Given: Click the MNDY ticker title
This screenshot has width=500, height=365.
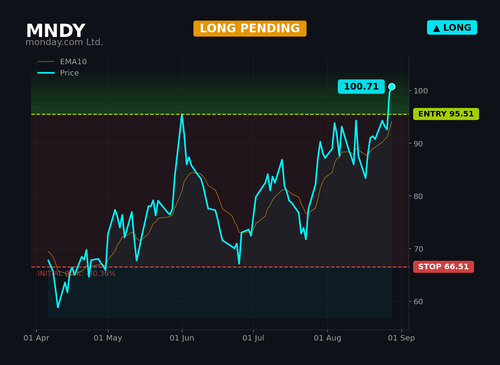Looking at the screenshot, I should 56,31.
